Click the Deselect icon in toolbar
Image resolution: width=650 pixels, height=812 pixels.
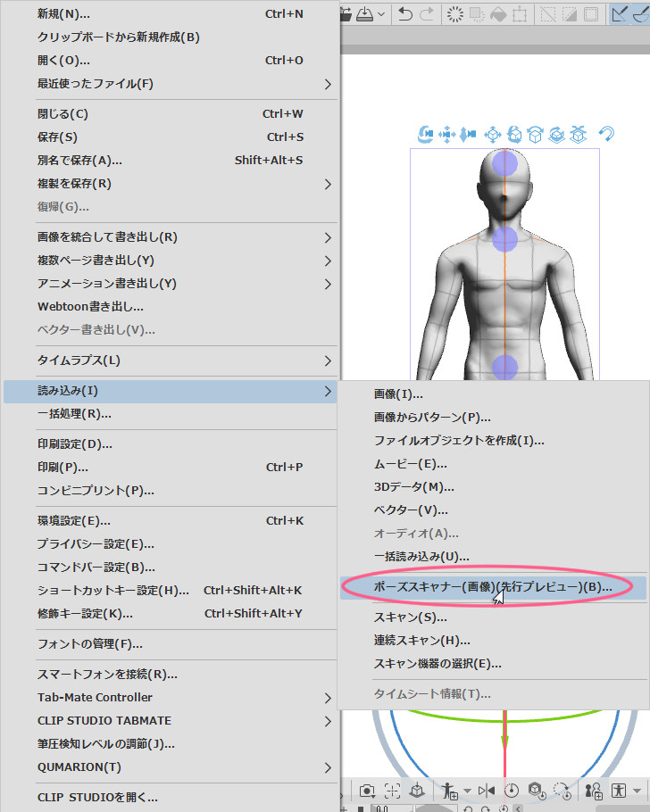click(x=548, y=14)
